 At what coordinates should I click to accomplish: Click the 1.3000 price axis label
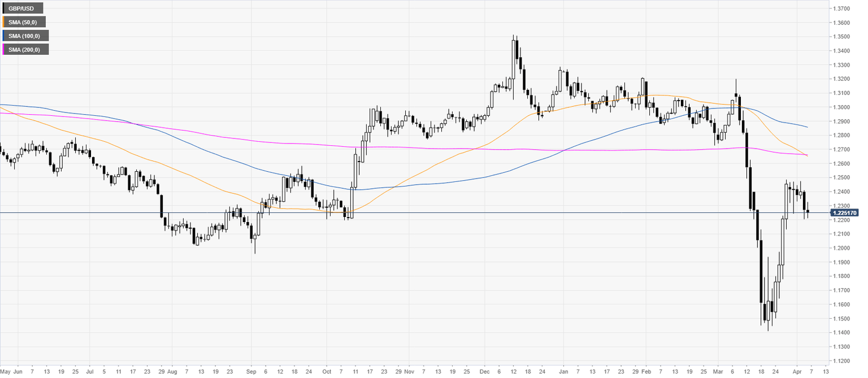pos(840,107)
